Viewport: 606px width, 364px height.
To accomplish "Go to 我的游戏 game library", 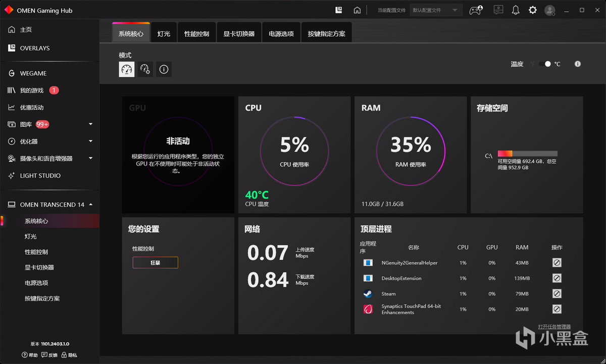I will pyautogui.click(x=32, y=90).
